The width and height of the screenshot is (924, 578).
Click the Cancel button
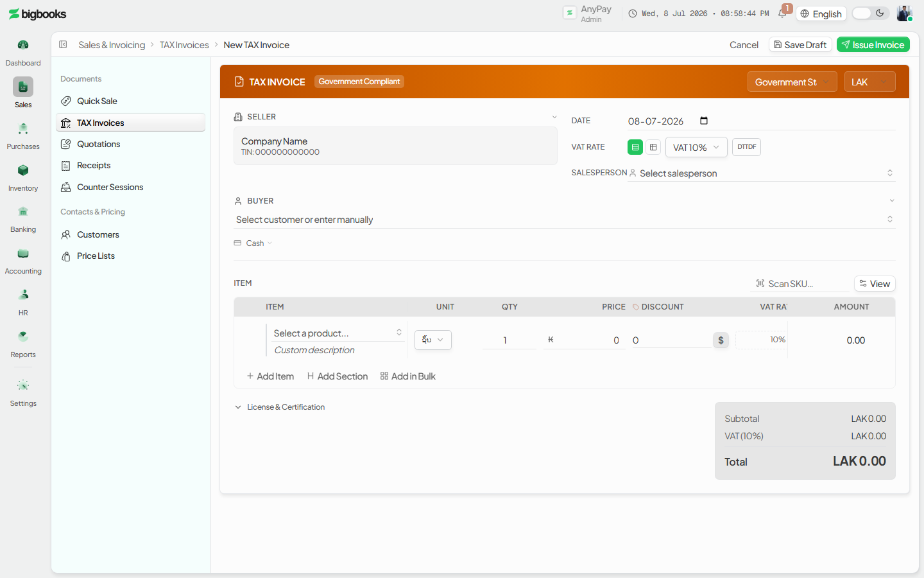point(744,45)
